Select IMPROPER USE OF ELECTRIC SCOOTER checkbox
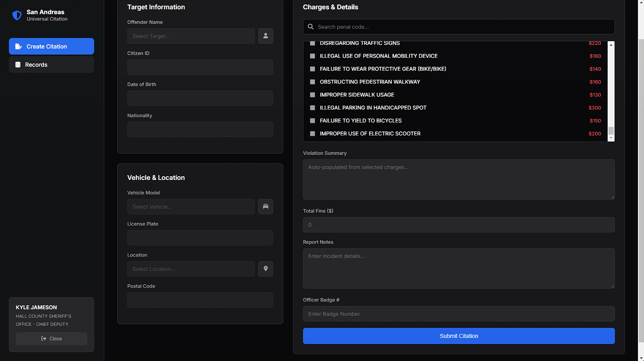 312,133
